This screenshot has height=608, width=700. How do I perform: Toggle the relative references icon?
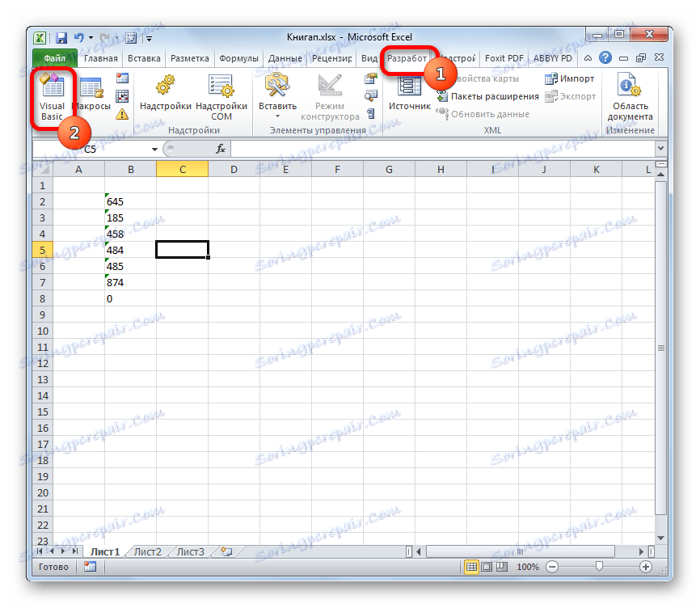[122, 96]
